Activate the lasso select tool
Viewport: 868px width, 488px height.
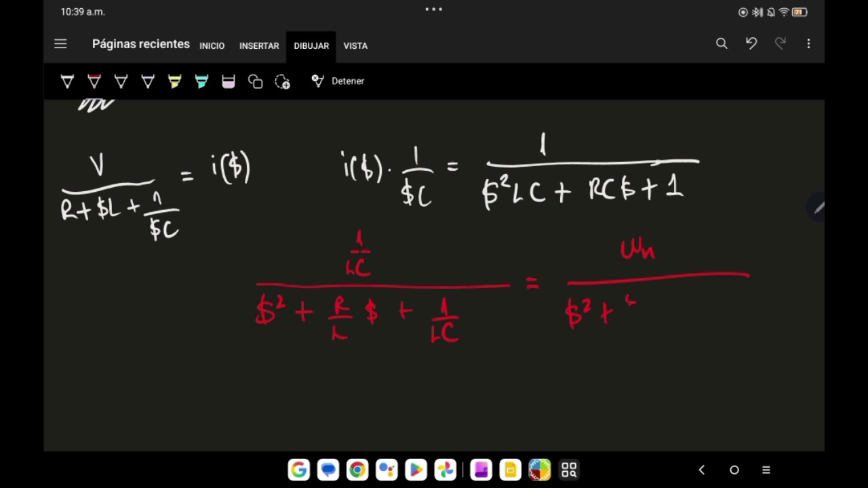pyautogui.click(x=283, y=81)
